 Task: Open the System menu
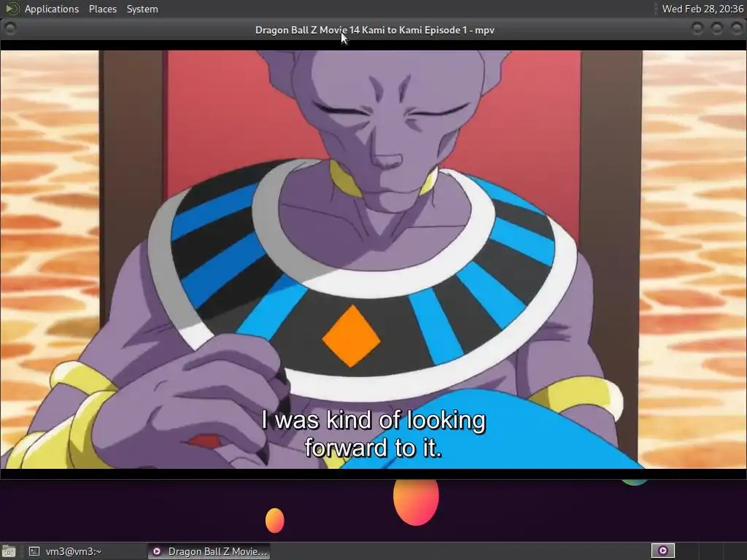click(142, 9)
